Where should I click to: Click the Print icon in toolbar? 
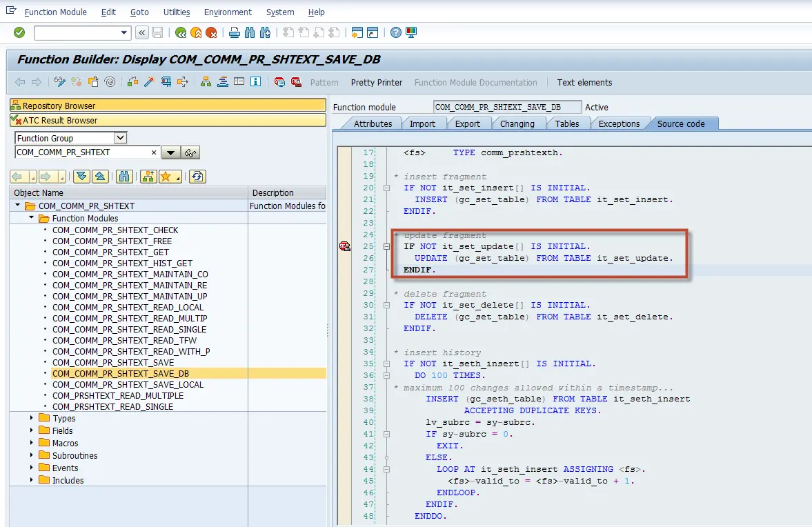pos(235,32)
